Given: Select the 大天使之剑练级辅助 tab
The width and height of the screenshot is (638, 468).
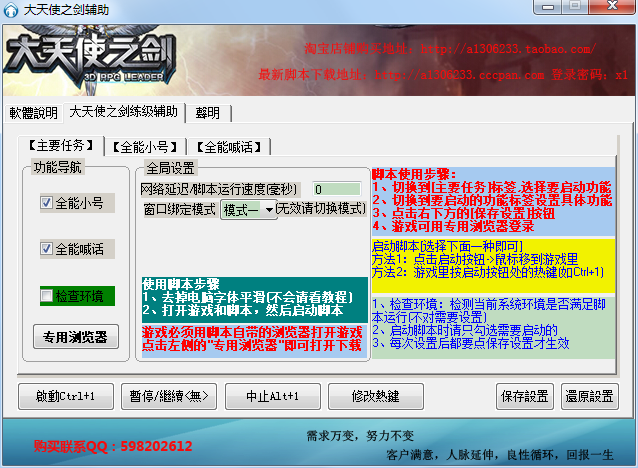Looking at the screenshot, I should coord(123,112).
